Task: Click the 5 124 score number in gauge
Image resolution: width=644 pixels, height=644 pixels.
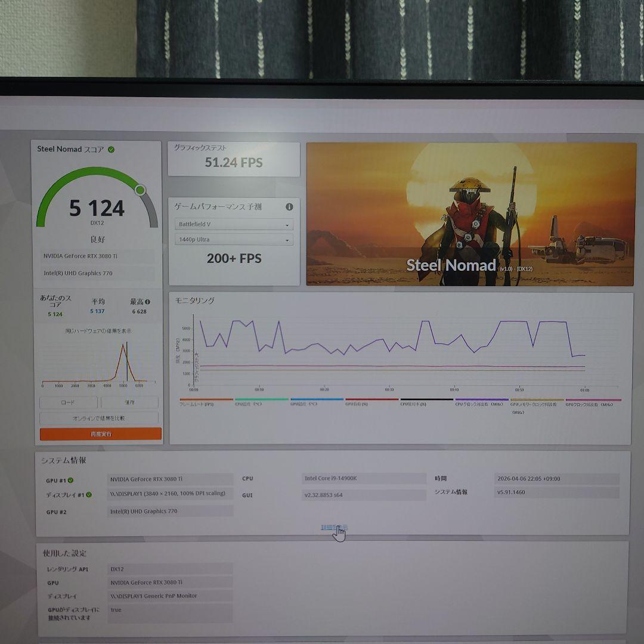Action: click(x=97, y=208)
